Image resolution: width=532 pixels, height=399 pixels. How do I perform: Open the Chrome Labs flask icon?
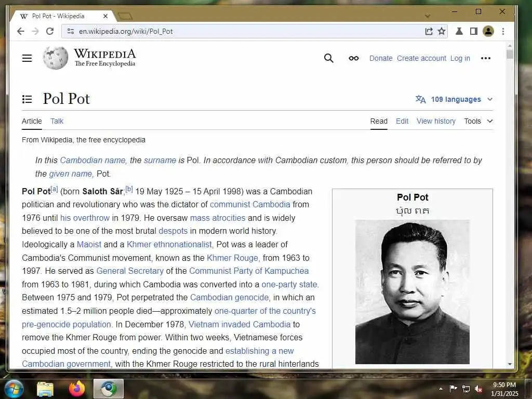coord(459,31)
